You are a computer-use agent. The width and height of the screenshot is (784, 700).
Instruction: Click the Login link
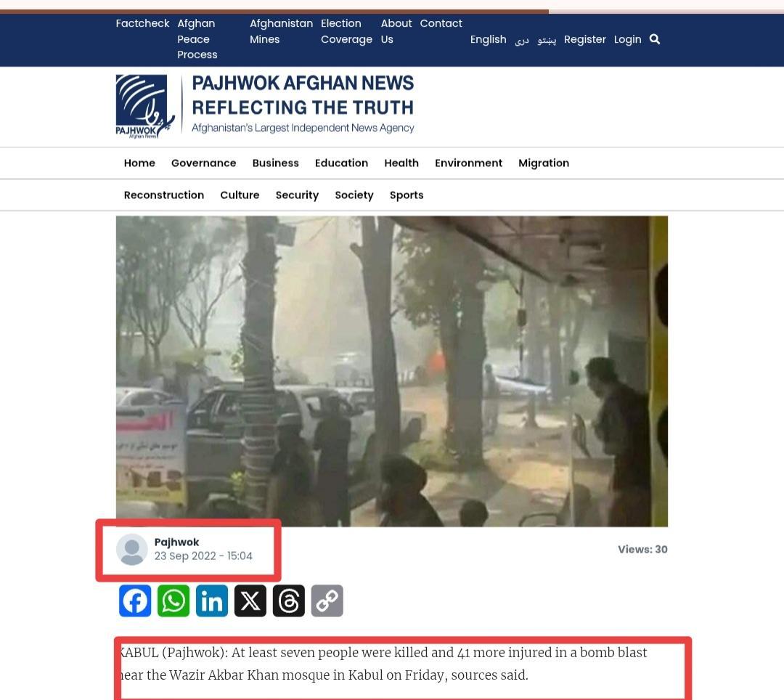(627, 39)
